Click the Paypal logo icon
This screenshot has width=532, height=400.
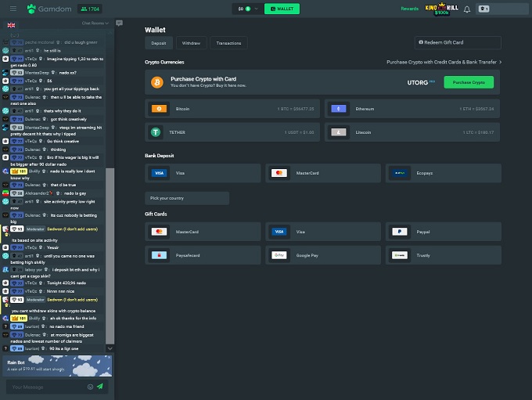click(400, 232)
